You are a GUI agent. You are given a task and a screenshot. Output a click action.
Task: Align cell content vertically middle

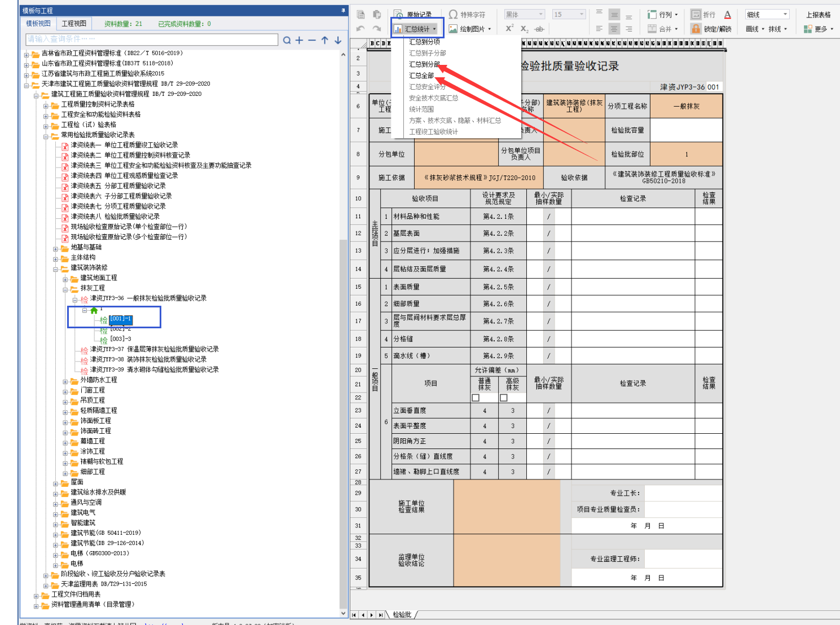pyautogui.click(x=614, y=15)
